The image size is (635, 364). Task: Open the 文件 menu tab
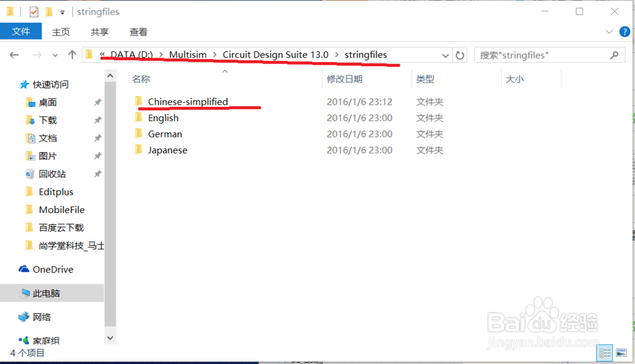21,32
